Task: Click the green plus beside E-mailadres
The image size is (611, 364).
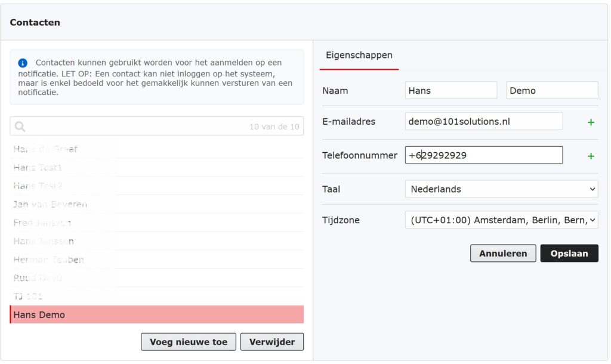Action: (x=591, y=122)
